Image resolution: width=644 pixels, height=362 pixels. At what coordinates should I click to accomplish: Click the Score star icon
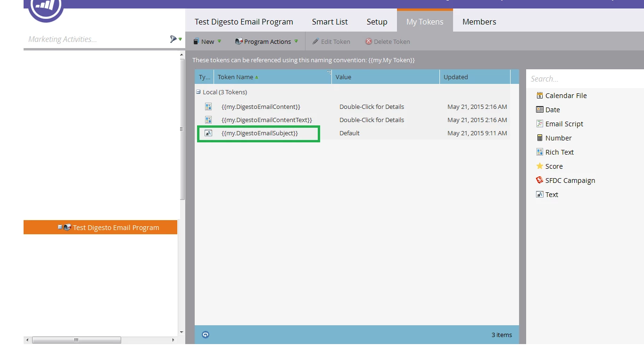coord(540,166)
